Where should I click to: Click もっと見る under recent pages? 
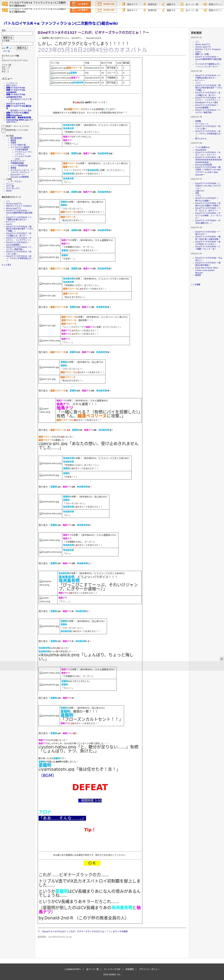click(6, 265)
